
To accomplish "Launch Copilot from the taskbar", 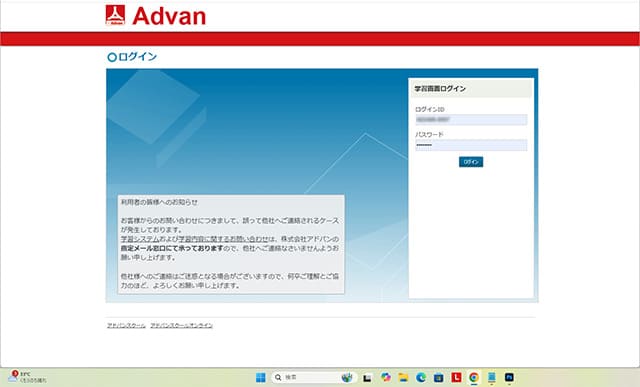I will pyautogui.click(x=385, y=377).
